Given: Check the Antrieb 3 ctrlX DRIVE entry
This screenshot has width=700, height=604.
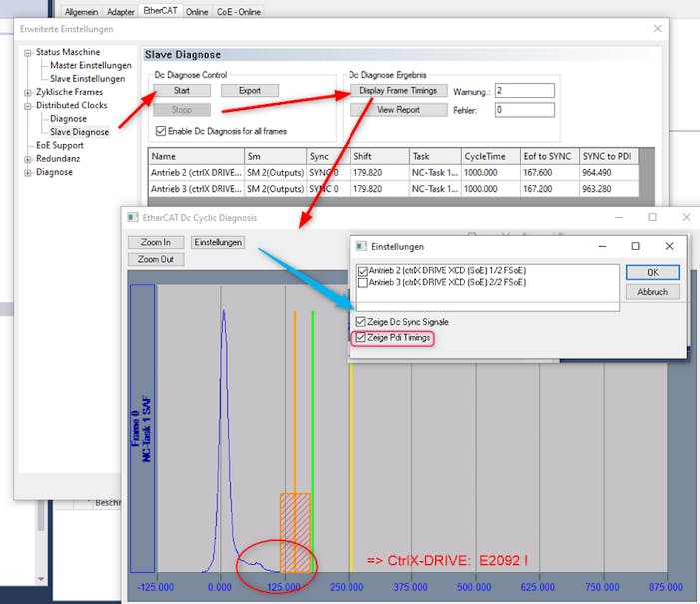Looking at the screenshot, I should [x=362, y=283].
